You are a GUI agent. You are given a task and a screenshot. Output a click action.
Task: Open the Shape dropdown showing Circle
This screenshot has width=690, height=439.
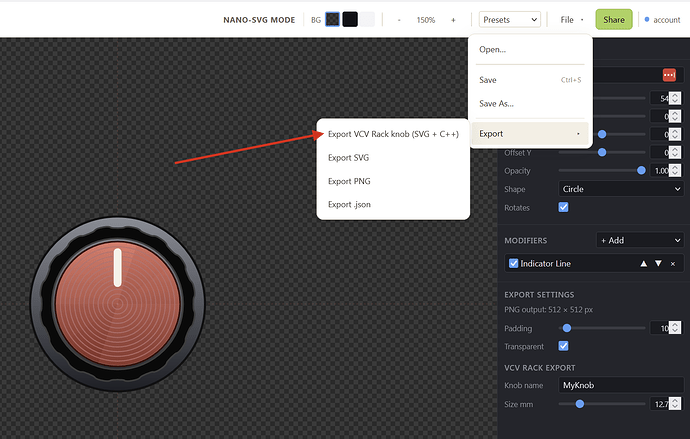(x=621, y=189)
